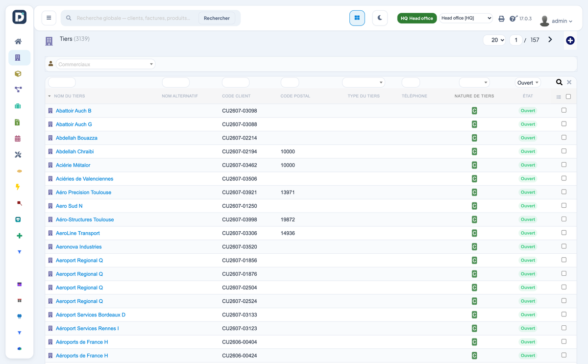
Task: Click the admin user avatar
Action: click(544, 21)
